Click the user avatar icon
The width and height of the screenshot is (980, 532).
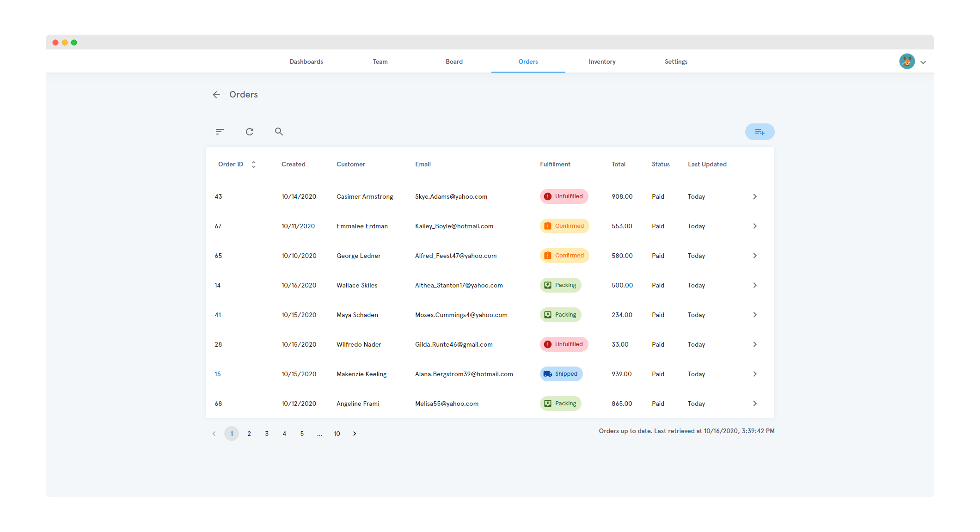tap(906, 61)
